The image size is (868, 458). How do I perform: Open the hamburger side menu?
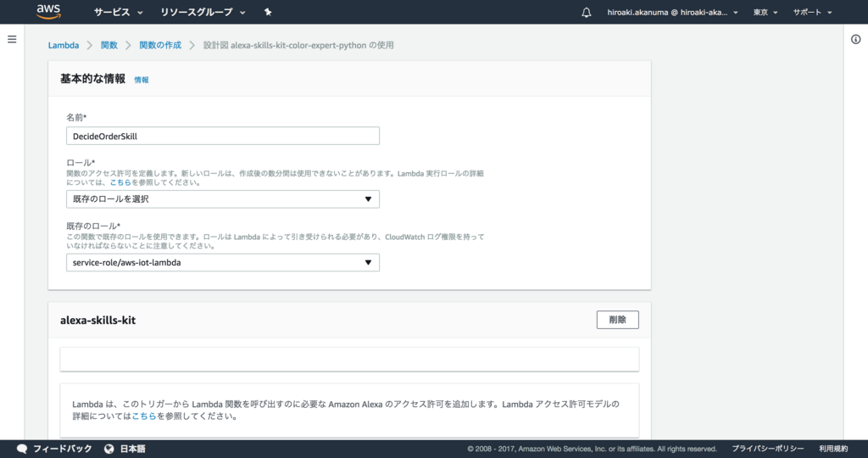pos(12,39)
